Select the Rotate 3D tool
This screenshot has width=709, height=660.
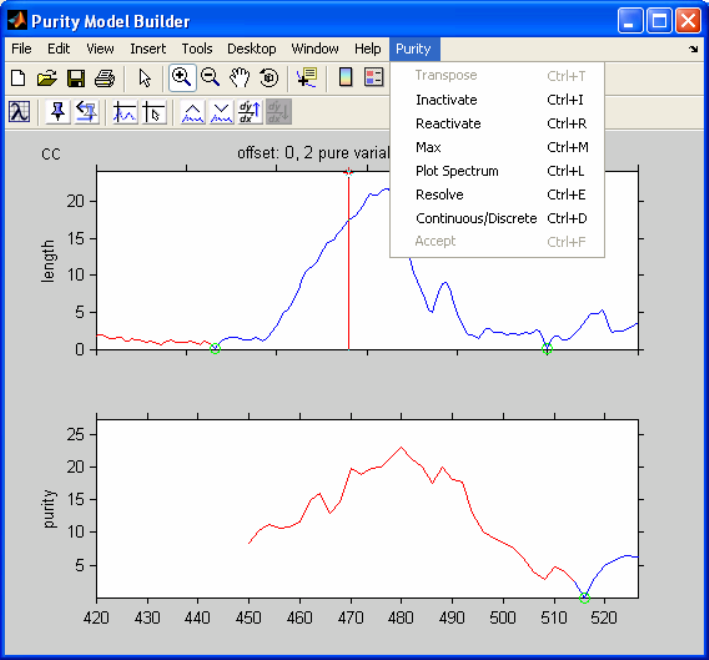tap(268, 78)
